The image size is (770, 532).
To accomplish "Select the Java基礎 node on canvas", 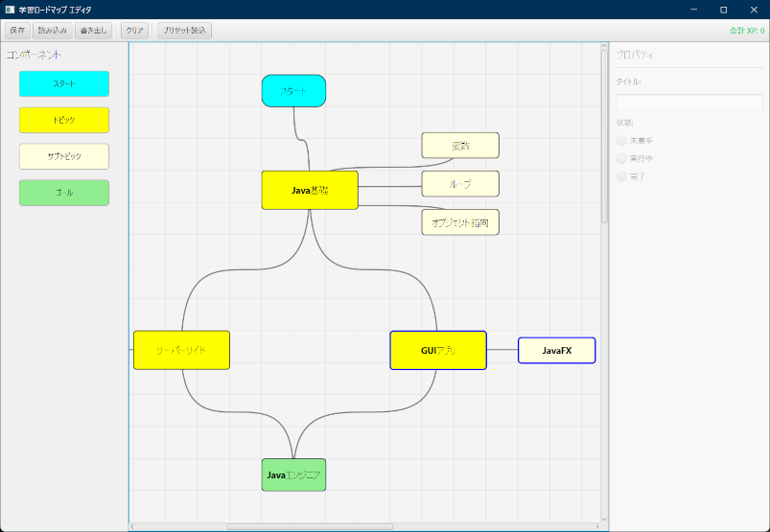I will (x=310, y=190).
